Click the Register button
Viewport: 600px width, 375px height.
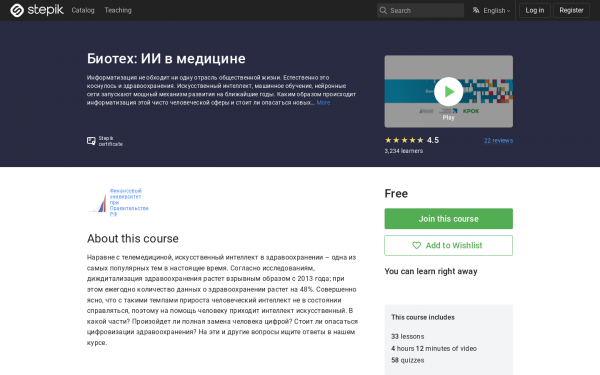[571, 10]
